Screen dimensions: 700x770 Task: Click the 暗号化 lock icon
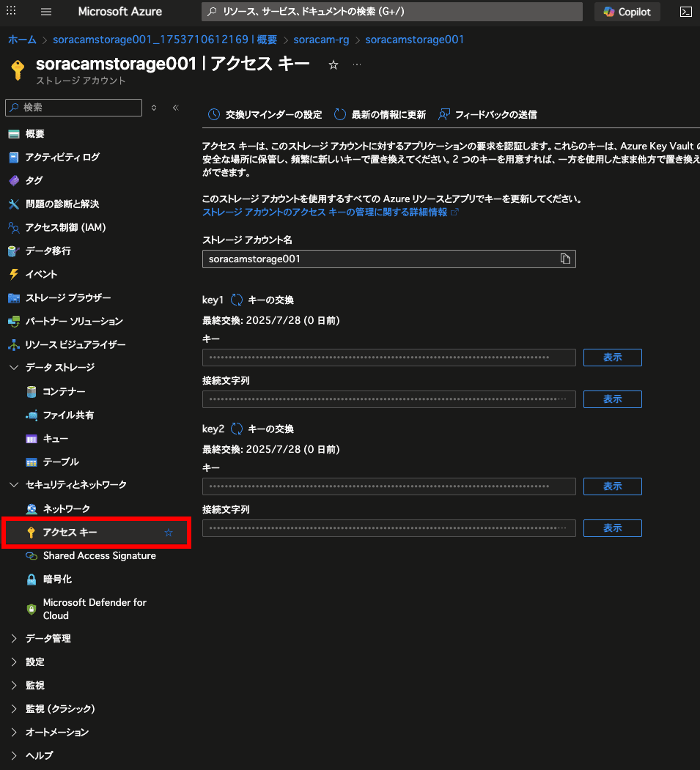[32, 580]
